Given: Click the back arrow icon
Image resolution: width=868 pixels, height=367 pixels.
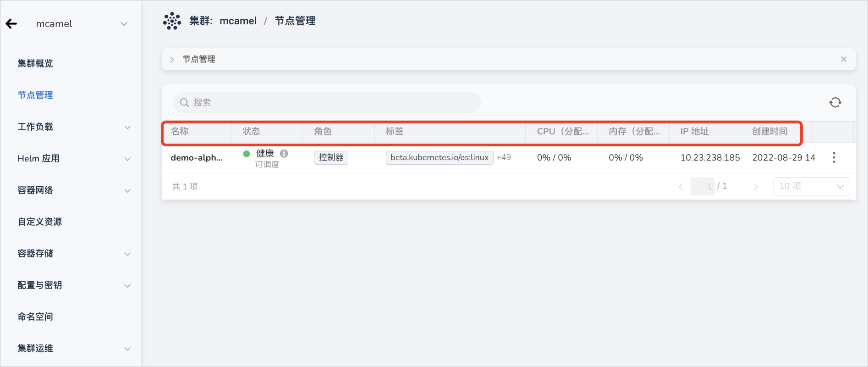Looking at the screenshot, I should coord(11,24).
